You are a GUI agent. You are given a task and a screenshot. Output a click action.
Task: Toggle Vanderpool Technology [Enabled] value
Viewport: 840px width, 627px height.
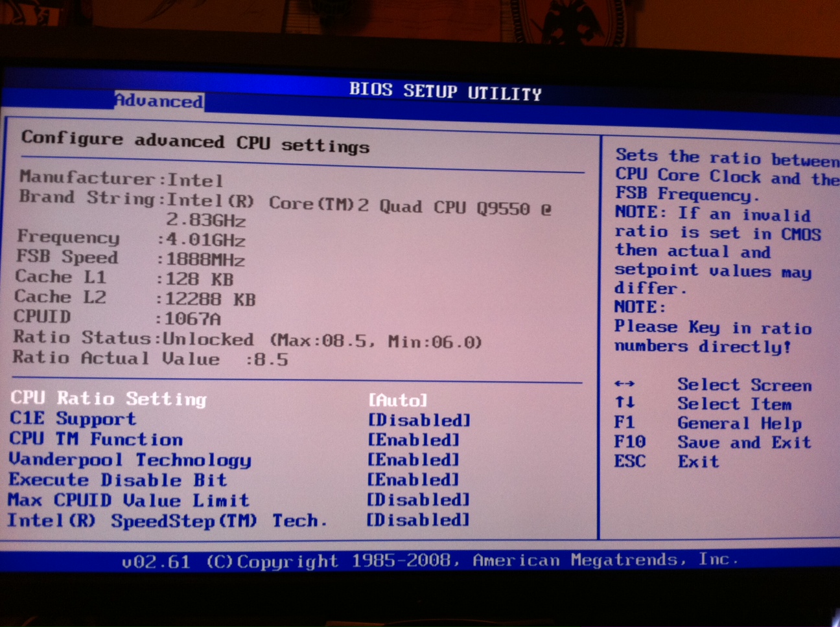point(414,461)
